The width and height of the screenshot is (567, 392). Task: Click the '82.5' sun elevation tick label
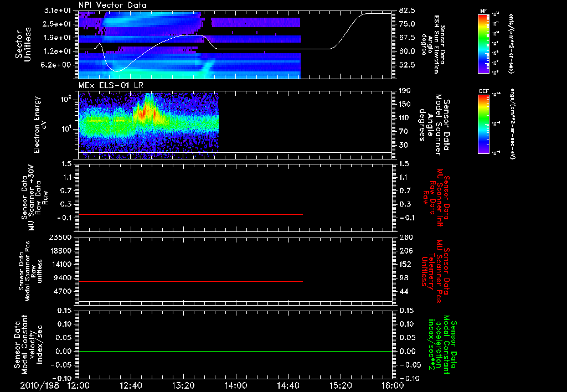pyautogui.click(x=407, y=11)
